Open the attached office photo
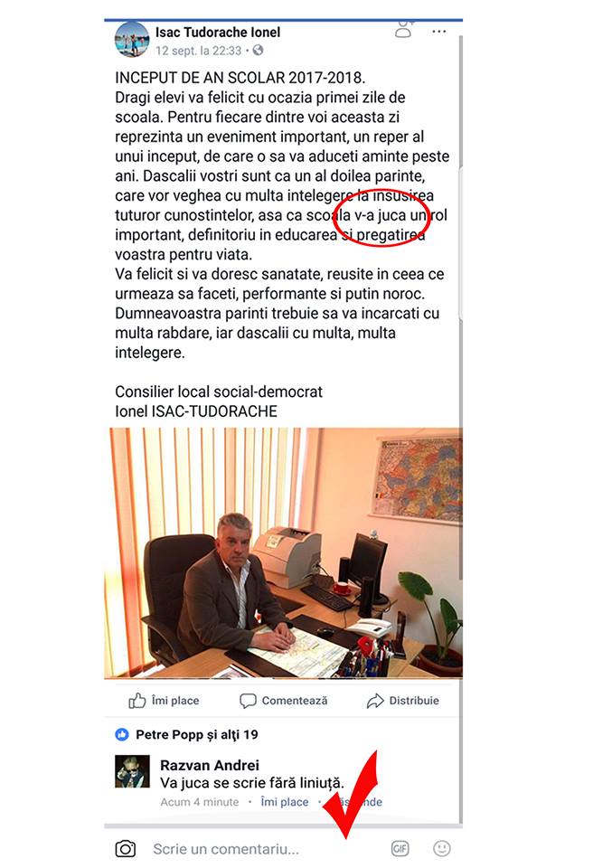Viewport: 612px width, 868px height. 283,552
